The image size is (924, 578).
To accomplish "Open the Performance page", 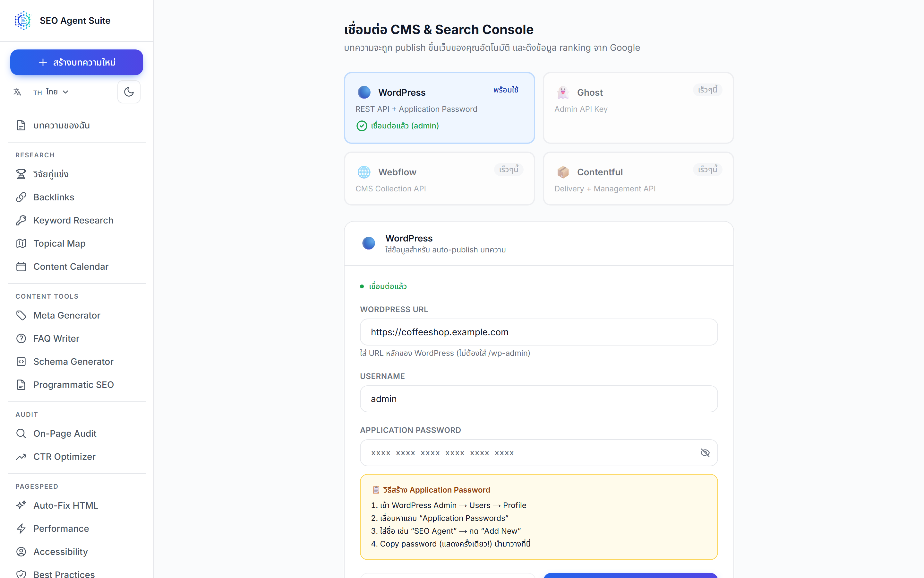I will [x=77, y=529].
